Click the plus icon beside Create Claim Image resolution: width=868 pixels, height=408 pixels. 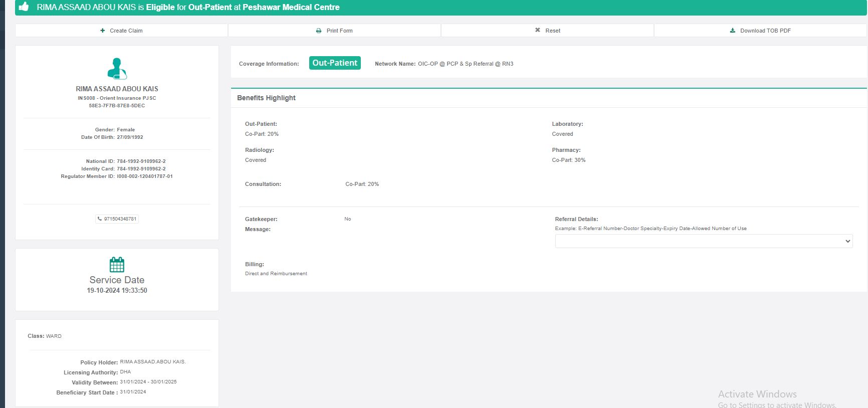pos(103,31)
